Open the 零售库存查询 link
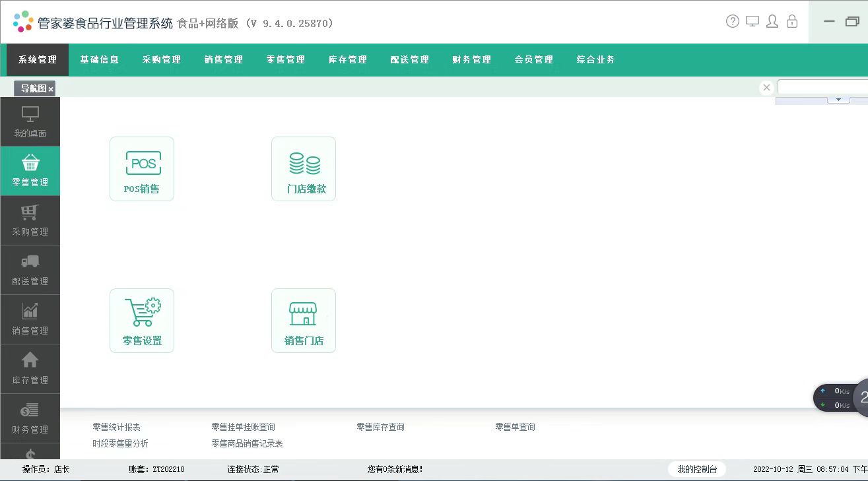The width and height of the screenshot is (868, 481). click(381, 427)
